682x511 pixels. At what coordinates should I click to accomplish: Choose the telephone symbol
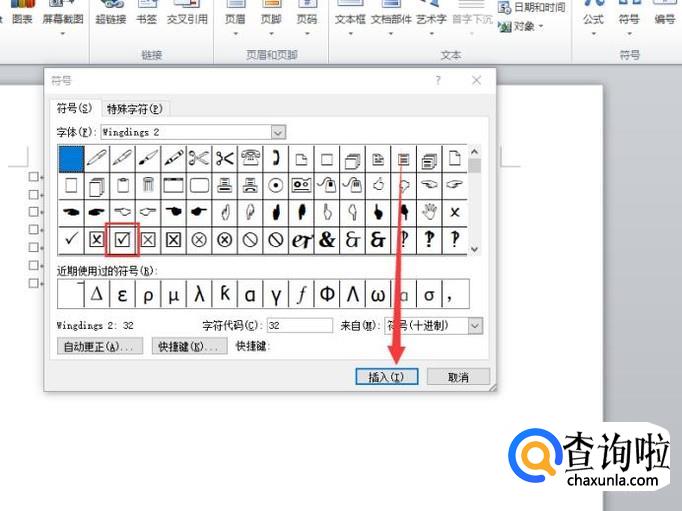[250, 158]
